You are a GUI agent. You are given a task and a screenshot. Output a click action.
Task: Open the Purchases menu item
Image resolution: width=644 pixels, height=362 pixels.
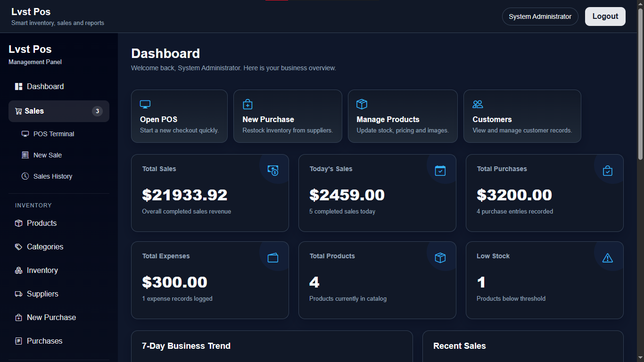59,341
